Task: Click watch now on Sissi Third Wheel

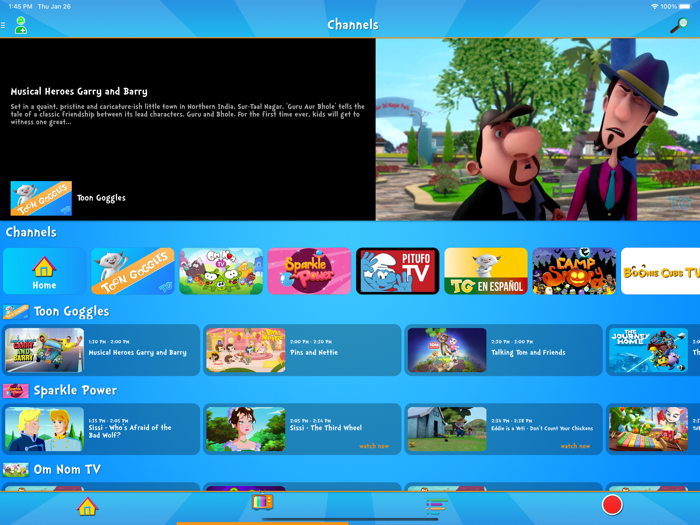Action: [374, 446]
